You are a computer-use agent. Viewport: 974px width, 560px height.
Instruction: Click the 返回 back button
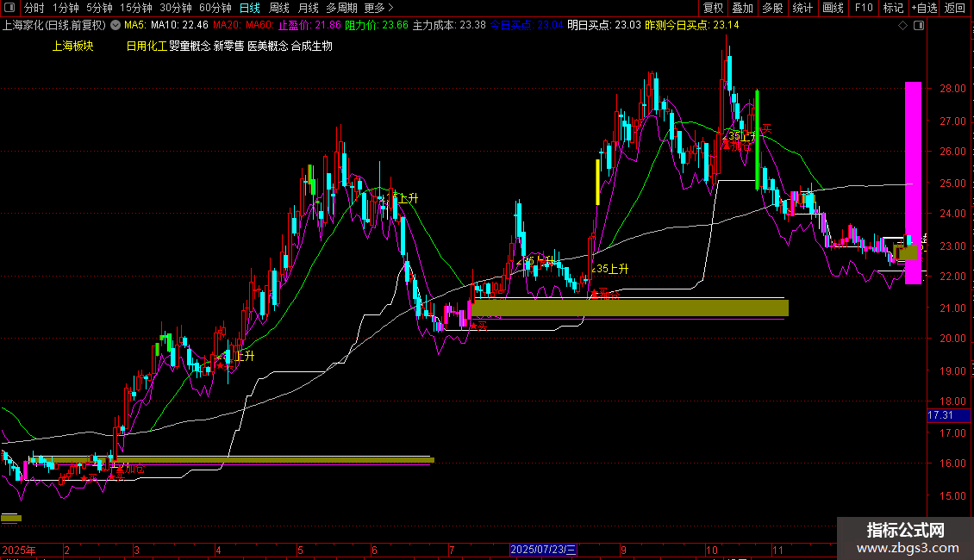tap(955, 8)
